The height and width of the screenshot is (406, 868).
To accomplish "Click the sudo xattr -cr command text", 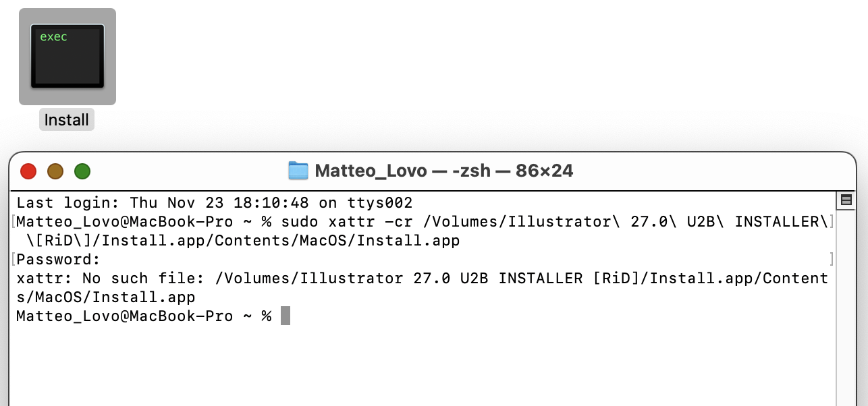I will [337, 222].
